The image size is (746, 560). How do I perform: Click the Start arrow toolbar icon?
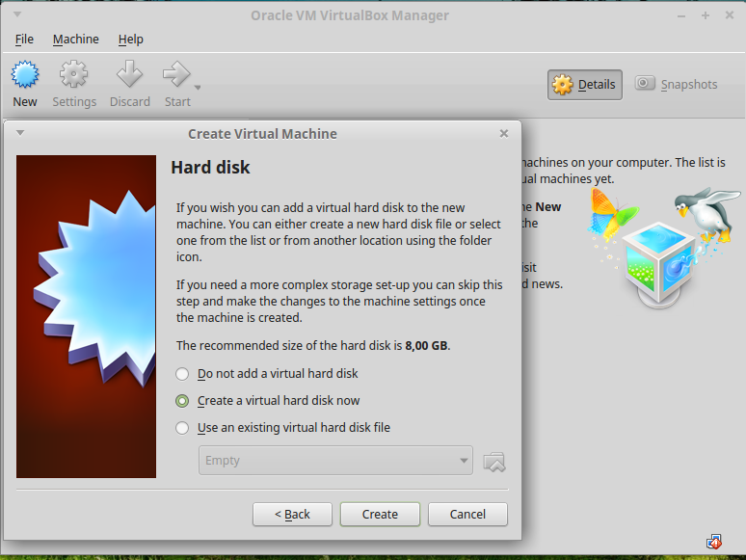point(176,74)
